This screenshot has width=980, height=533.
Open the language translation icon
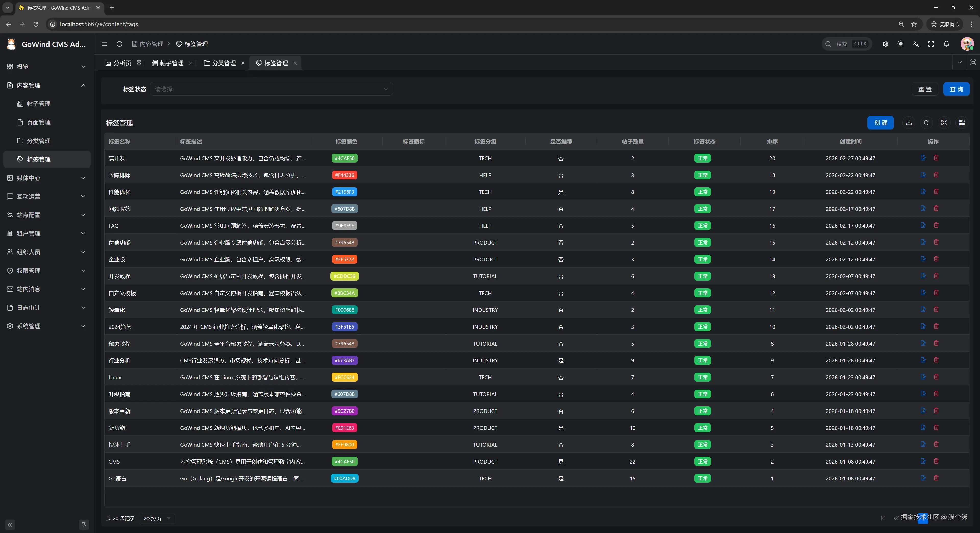click(x=916, y=44)
